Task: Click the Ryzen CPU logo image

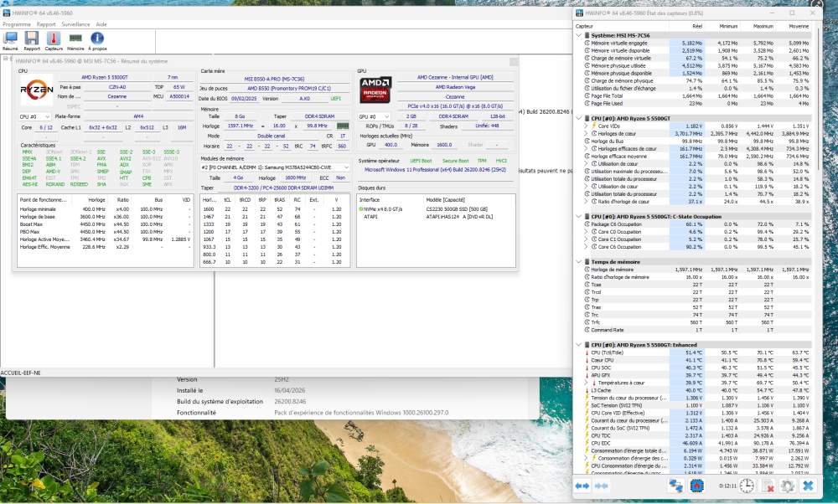Action: point(37,89)
